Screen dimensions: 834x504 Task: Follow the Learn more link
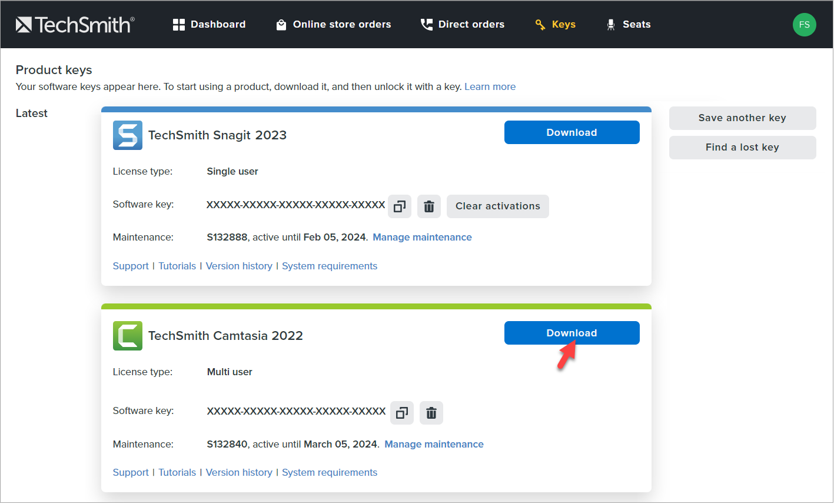coord(490,87)
